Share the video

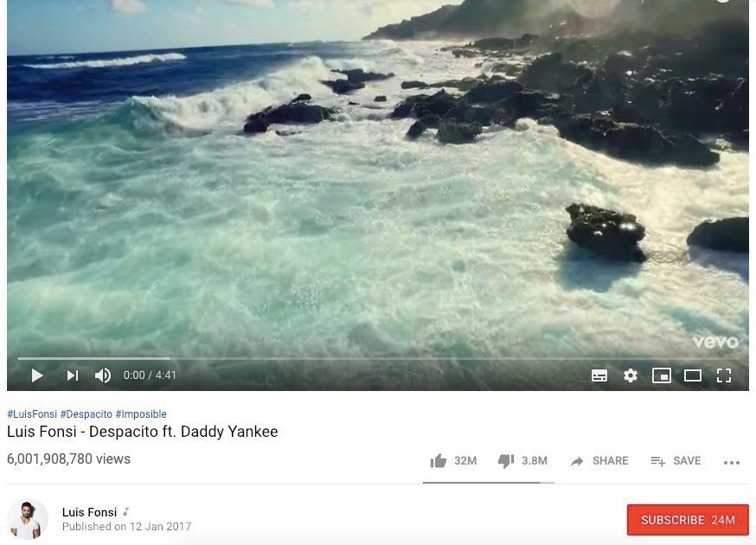pos(599,461)
